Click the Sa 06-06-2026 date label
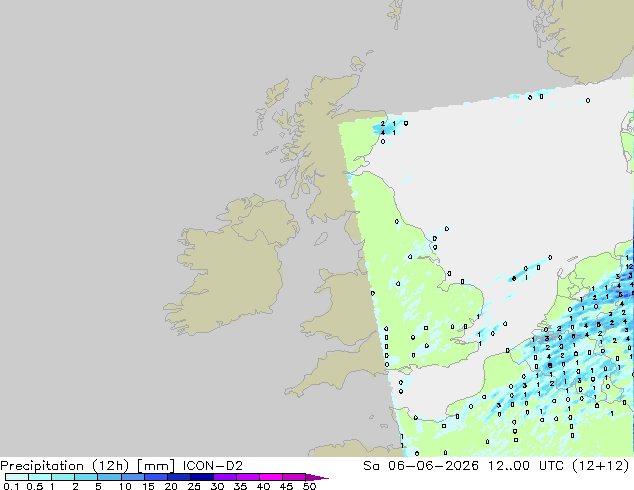The height and width of the screenshot is (490, 634). point(421,466)
